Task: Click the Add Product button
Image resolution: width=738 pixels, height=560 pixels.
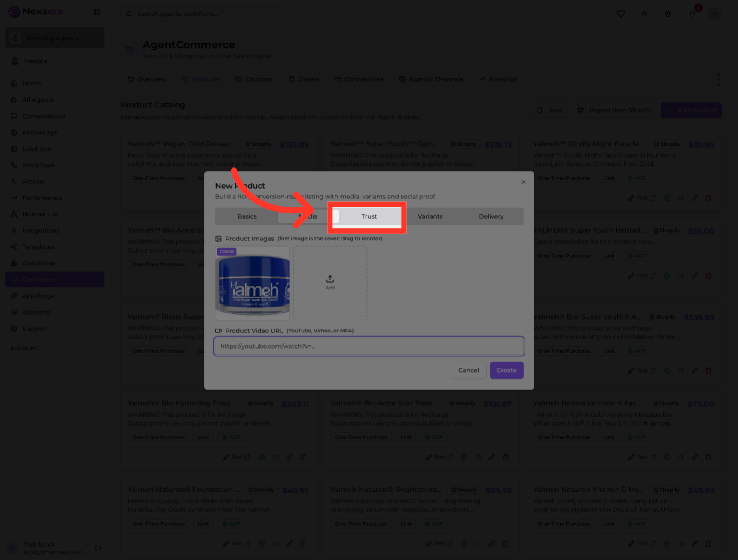Action: click(691, 110)
